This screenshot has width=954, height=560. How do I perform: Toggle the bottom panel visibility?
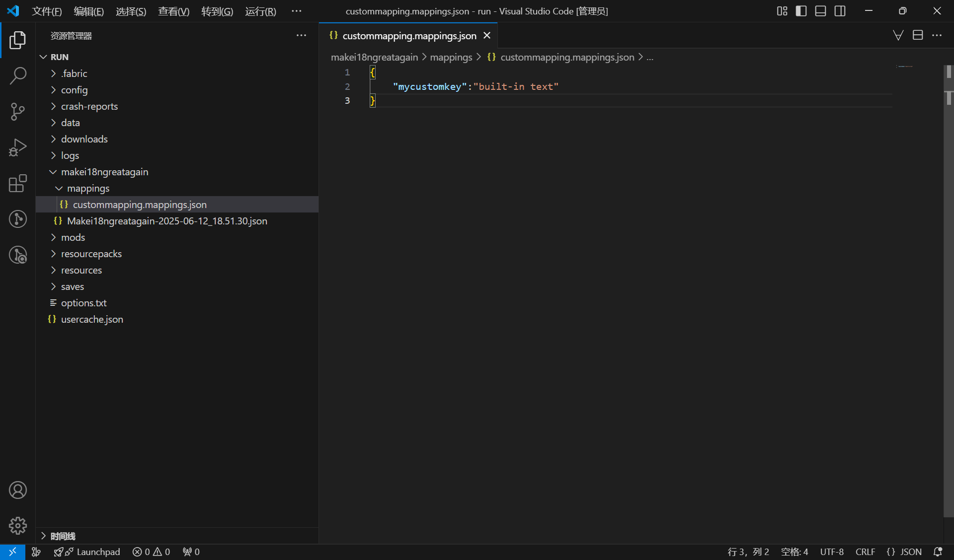coord(820,11)
